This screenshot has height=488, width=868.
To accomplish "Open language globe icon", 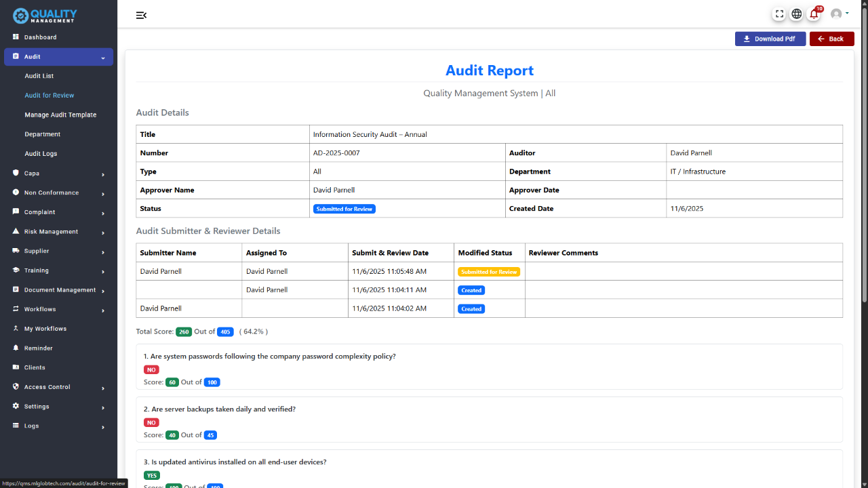I will click(797, 14).
